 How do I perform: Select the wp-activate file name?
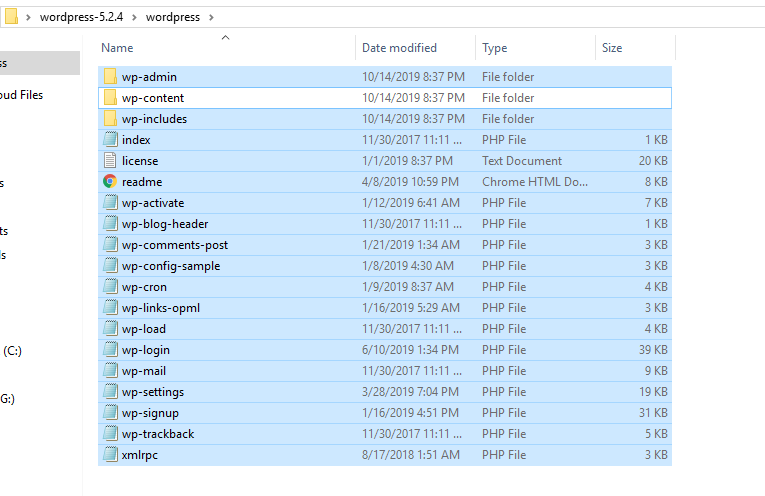153,202
